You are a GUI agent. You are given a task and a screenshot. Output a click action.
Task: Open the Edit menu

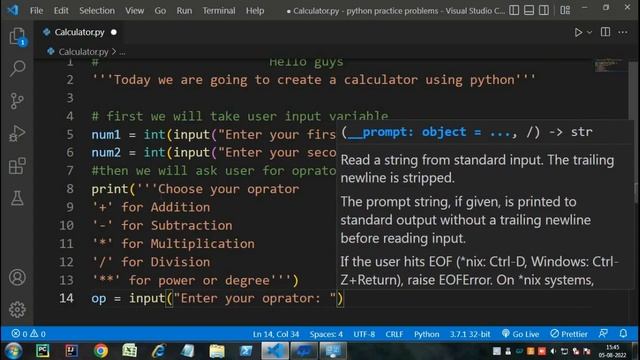click(61, 10)
